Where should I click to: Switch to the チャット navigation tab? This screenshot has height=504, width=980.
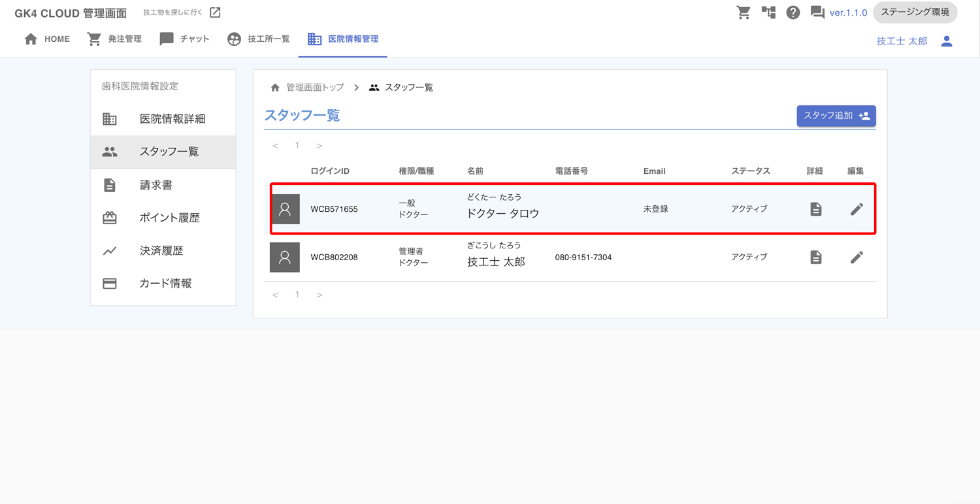point(185,39)
